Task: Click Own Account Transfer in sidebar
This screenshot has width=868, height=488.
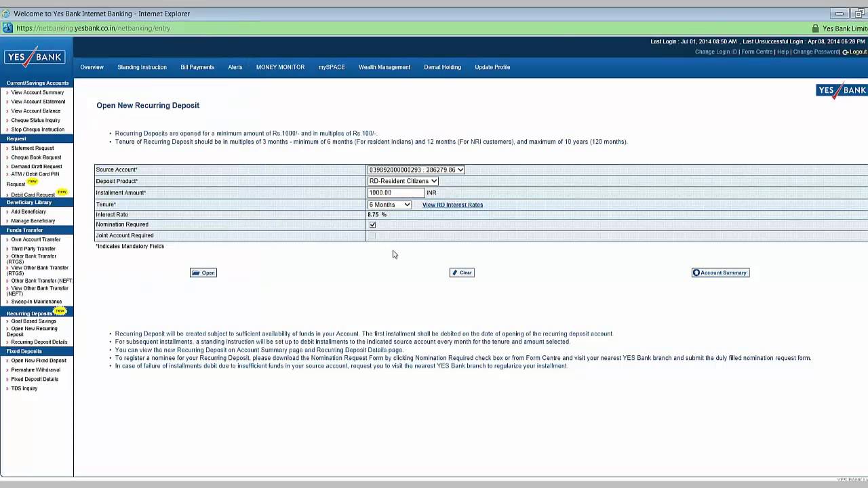Action: coord(36,239)
